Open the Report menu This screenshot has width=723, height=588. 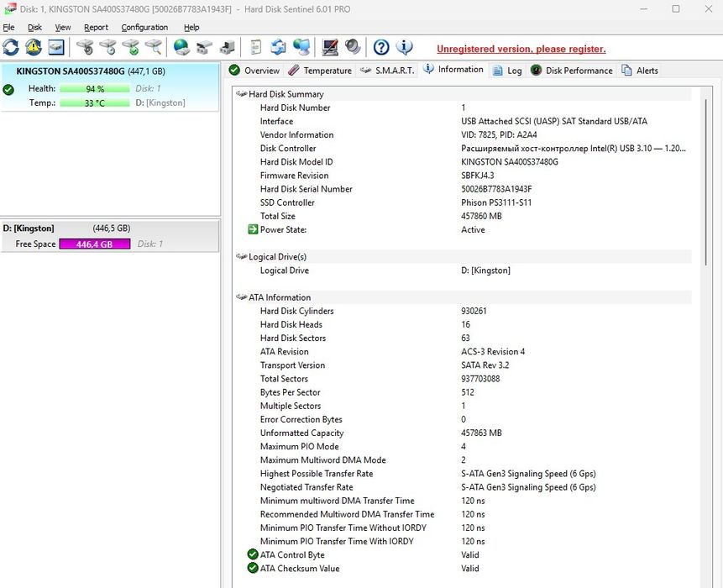pyautogui.click(x=96, y=27)
